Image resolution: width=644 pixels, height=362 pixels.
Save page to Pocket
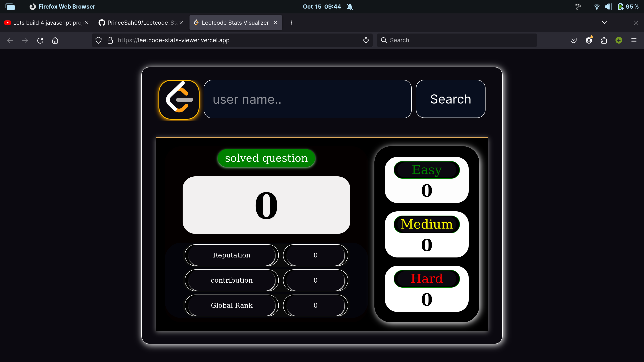coord(574,40)
